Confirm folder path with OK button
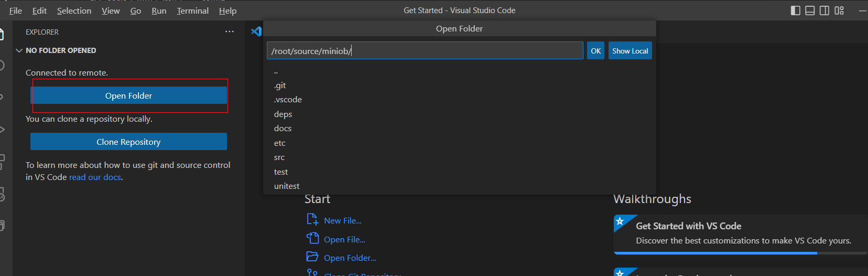868x276 pixels. click(595, 51)
